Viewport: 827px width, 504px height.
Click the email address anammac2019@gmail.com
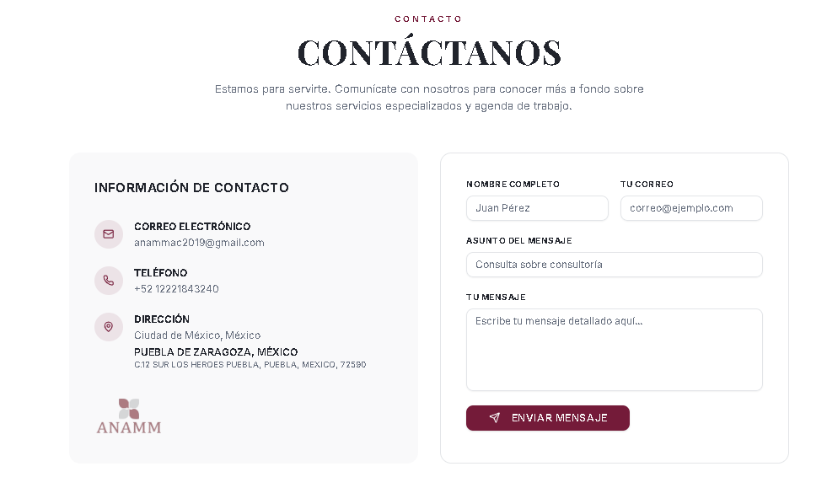199,243
